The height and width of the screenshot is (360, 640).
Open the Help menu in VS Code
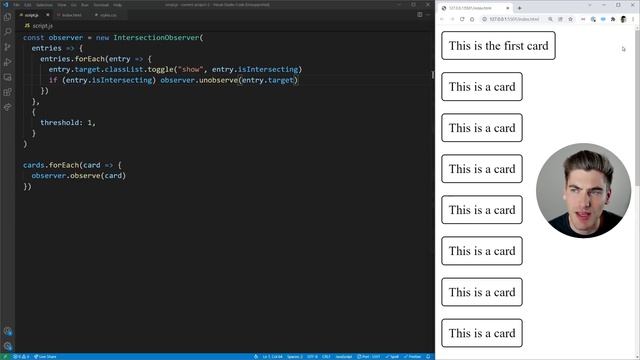click(x=118, y=5)
